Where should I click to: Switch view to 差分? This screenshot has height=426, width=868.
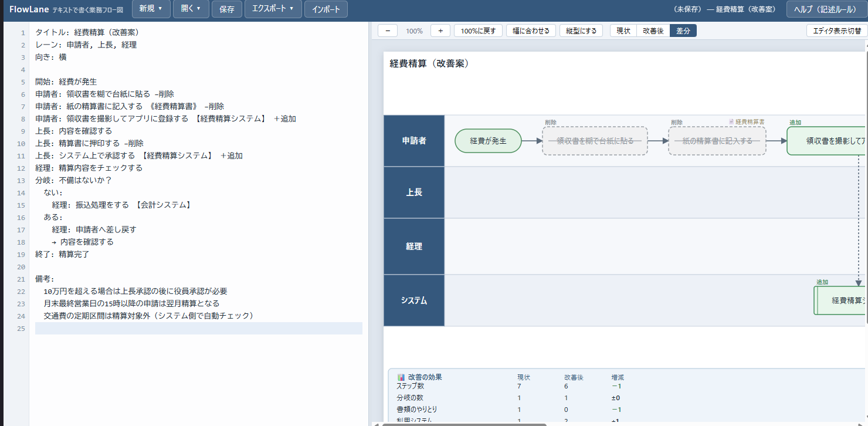pos(683,31)
